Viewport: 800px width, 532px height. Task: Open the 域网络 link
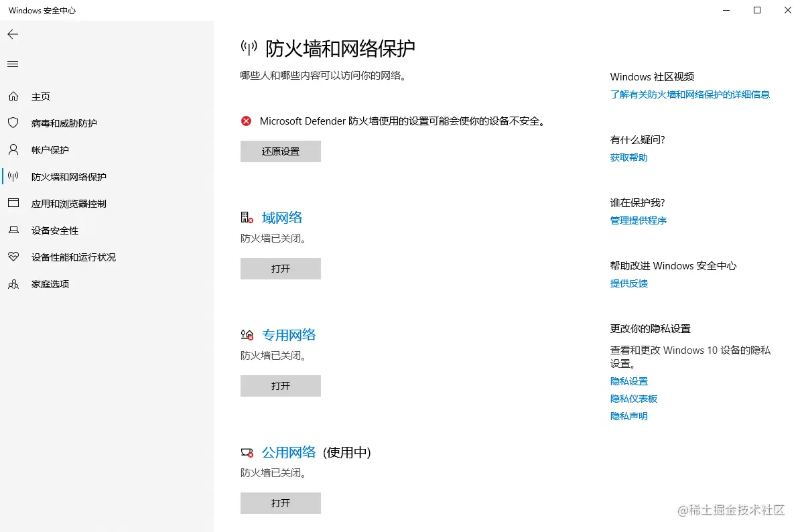282,218
